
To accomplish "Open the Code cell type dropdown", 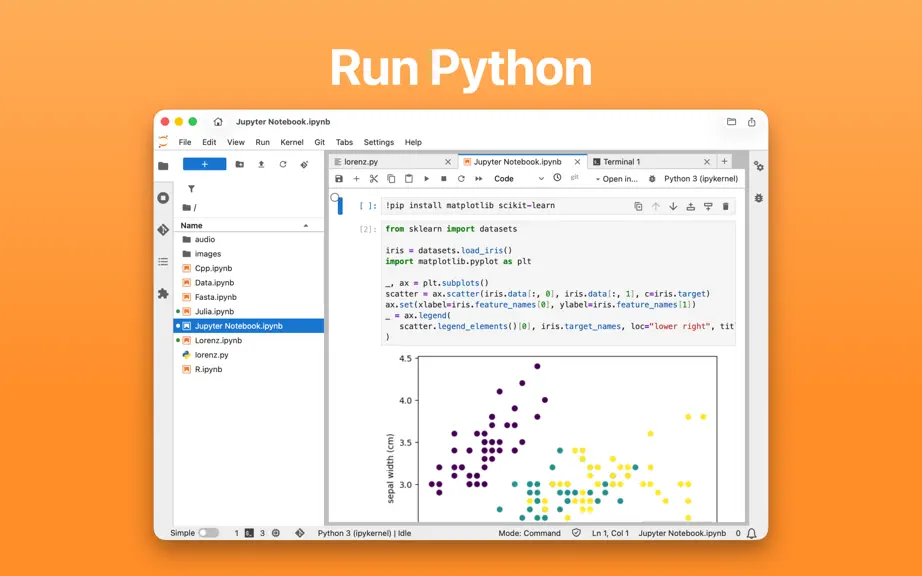I will click(519, 179).
